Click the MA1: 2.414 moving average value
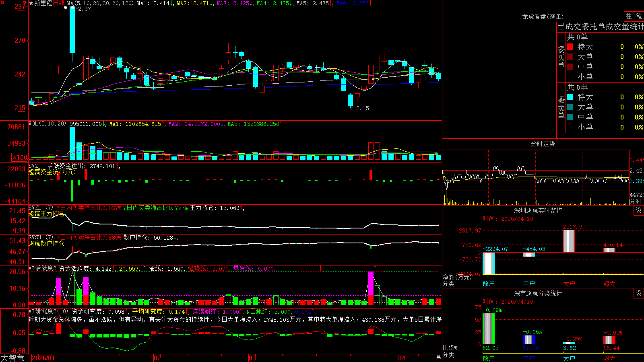644x362 pixels. tap(153, 3)
